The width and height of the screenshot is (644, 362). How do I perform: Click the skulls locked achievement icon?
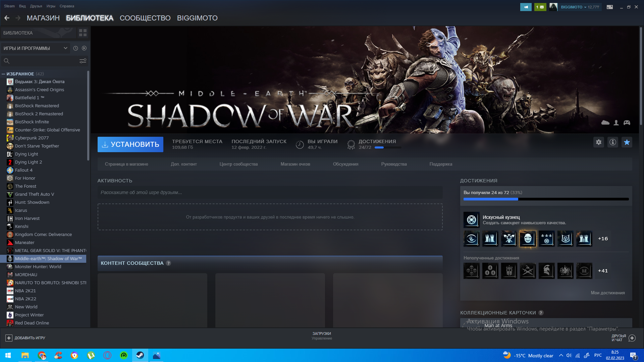point(472,271)
